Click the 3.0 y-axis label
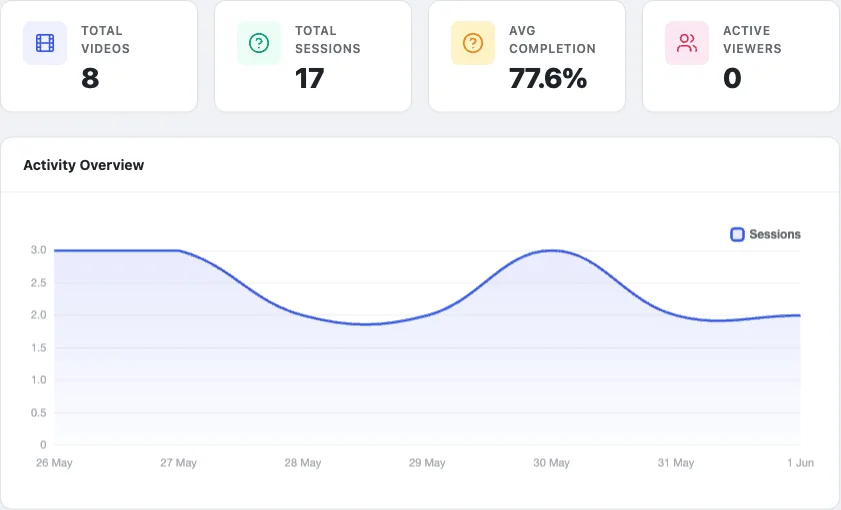This screenshot has width=841, height=510. (x=39, y=250)
